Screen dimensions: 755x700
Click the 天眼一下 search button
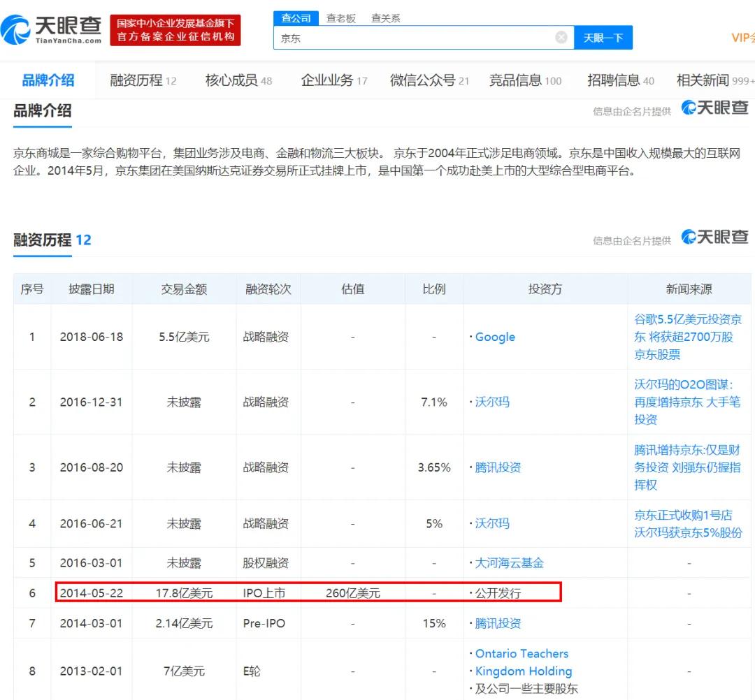tap(604, 38)
